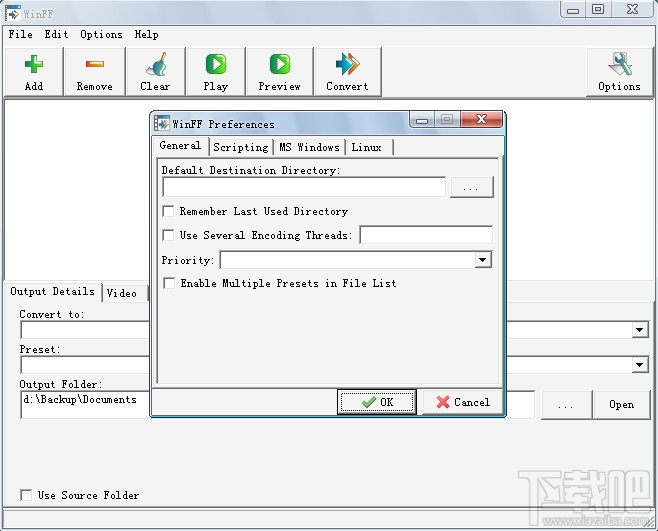Click the Default Destination Directory field
The width and height of the screenshot is (658, 531).
point(304,187)
